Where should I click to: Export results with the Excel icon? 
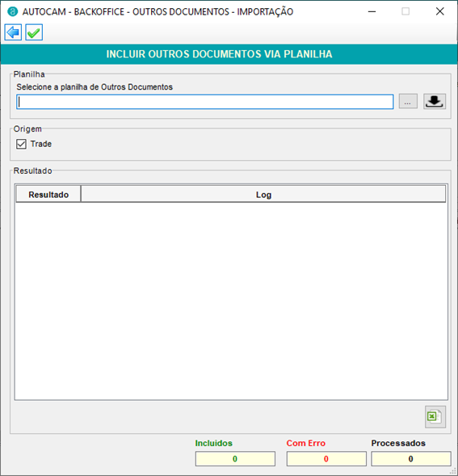coord(435,417)
